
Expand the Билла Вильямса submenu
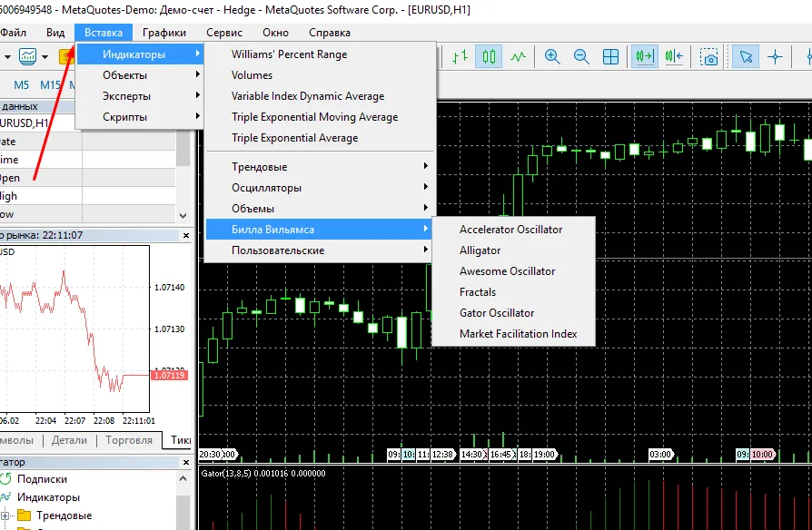[320, 230]
